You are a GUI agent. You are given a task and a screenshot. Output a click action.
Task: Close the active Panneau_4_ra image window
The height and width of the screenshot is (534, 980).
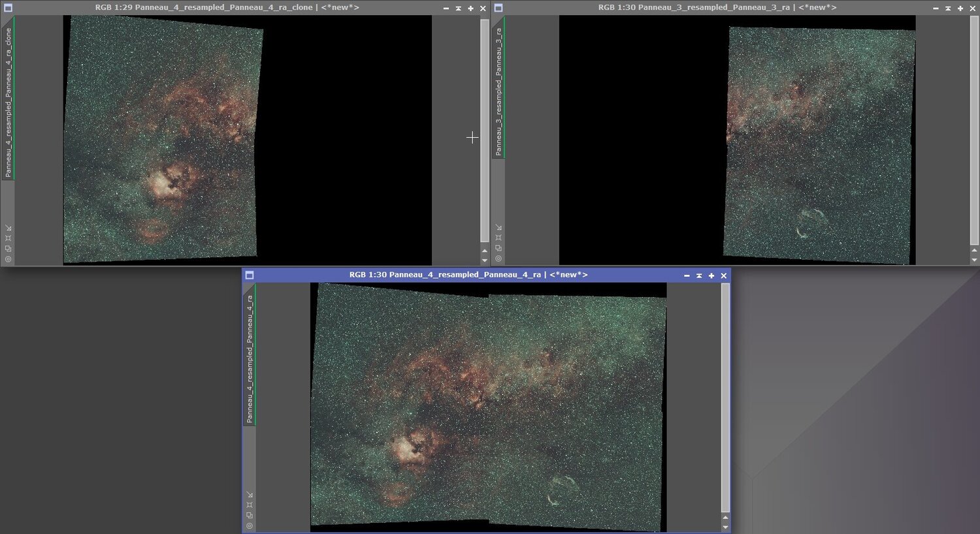[724, 276]
